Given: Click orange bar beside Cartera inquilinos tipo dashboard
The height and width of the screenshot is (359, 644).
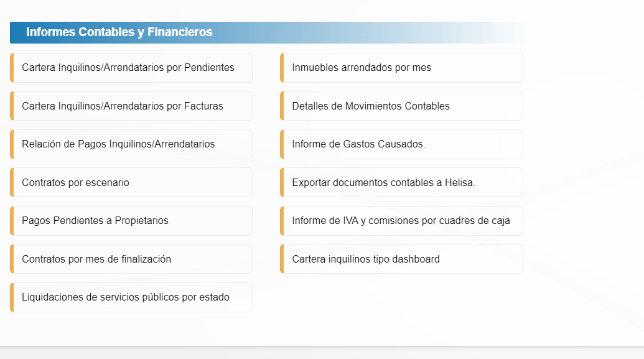Looking at the screenshot, I should click(282, 259).
